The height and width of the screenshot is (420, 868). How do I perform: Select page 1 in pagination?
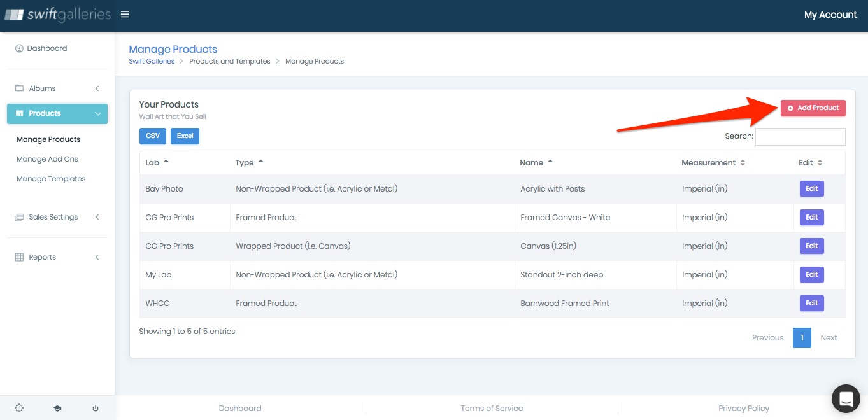[x=802, y=338]
